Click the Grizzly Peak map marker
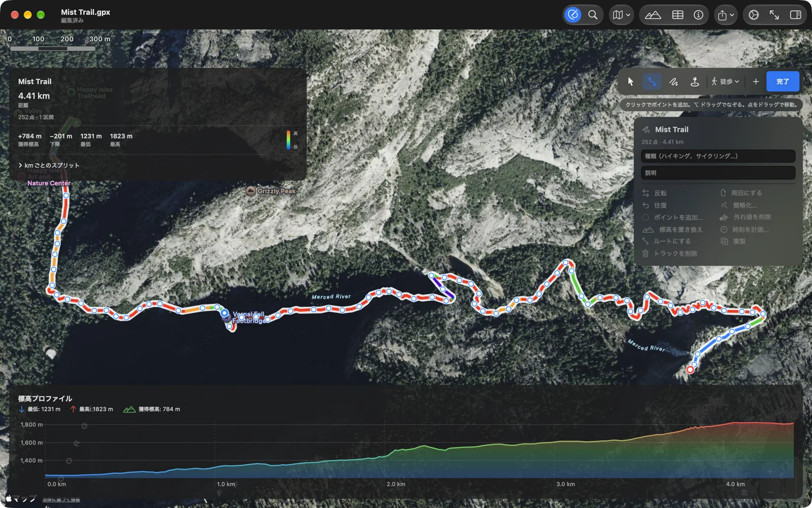 click(x=250, y=191)
